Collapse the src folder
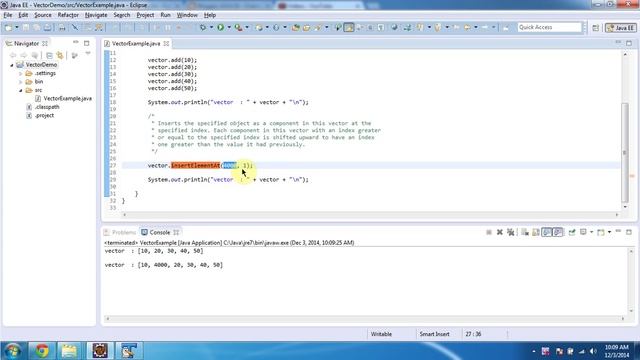 [20, 90]
